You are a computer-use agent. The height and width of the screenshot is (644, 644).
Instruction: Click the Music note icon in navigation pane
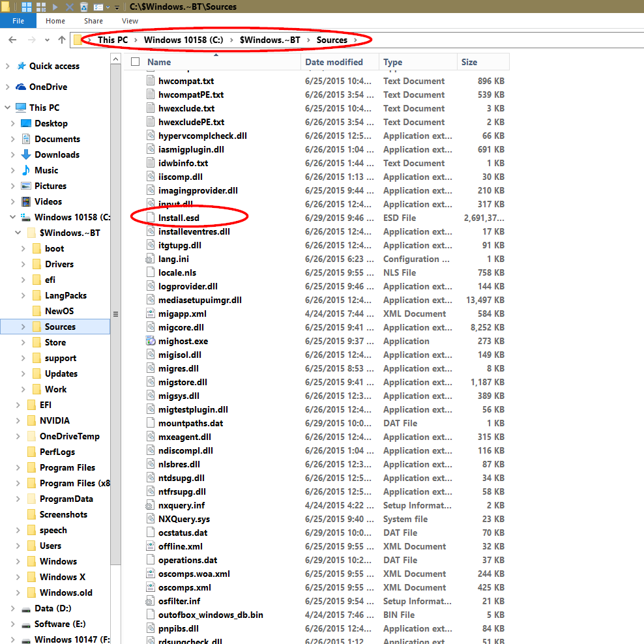26,170
